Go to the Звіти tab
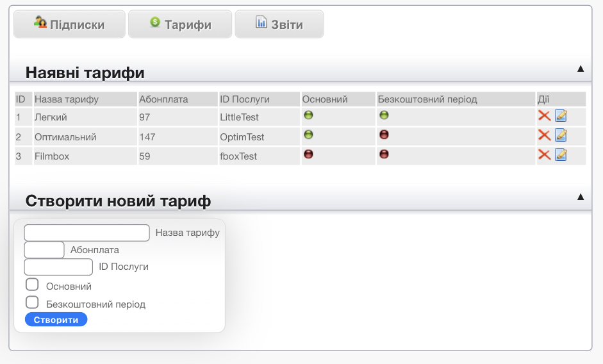The height and width of the screenshot is (364, 603). [x=279, y=24]
